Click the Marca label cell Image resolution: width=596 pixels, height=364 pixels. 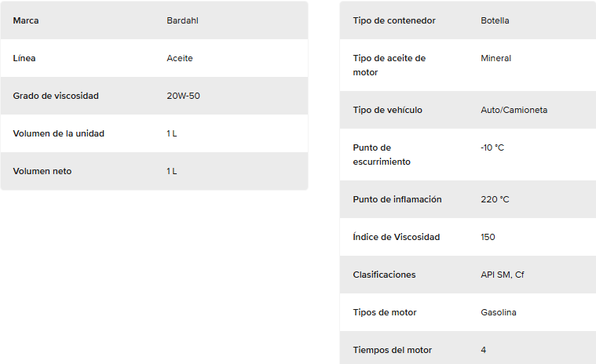pyautogui.click(x=26, y=20)
